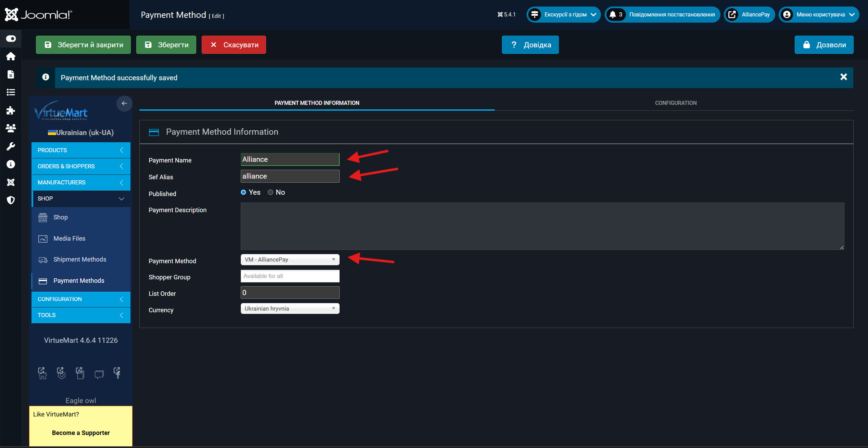The image size is (868, 448).
Task: Set Published to Yes
Action: click(x=243, y=192)
